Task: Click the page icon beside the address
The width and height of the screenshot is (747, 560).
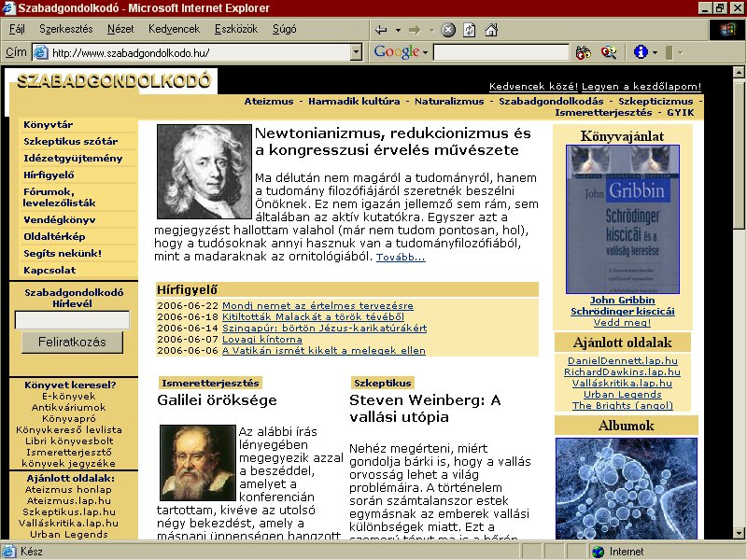Action: (41, 52)
